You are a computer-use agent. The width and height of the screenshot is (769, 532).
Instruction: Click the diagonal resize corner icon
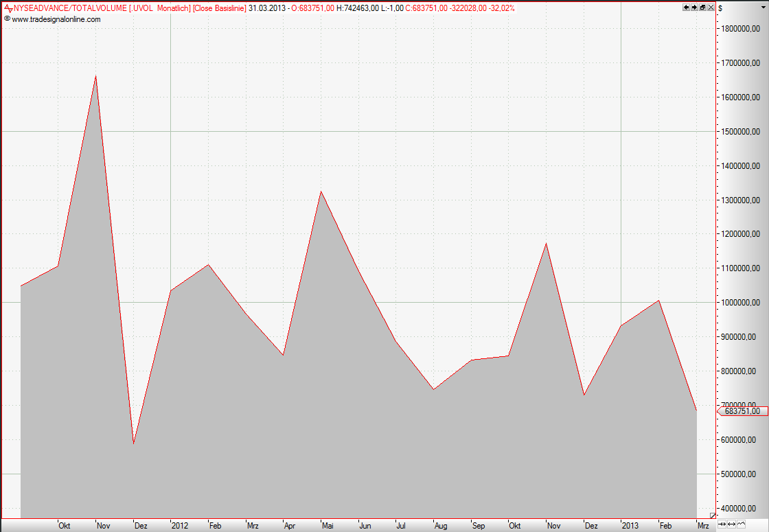(x=713, y=516)
